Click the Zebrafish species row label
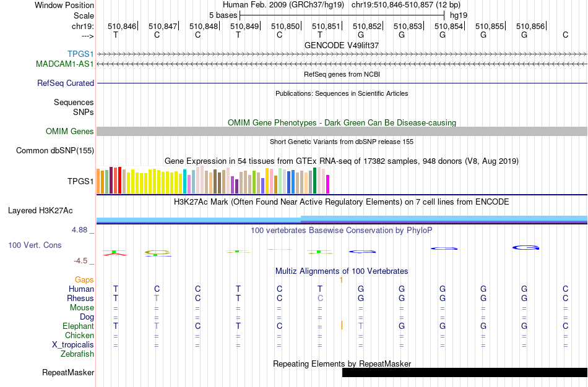The image size is (588, 387). (77, 354)
